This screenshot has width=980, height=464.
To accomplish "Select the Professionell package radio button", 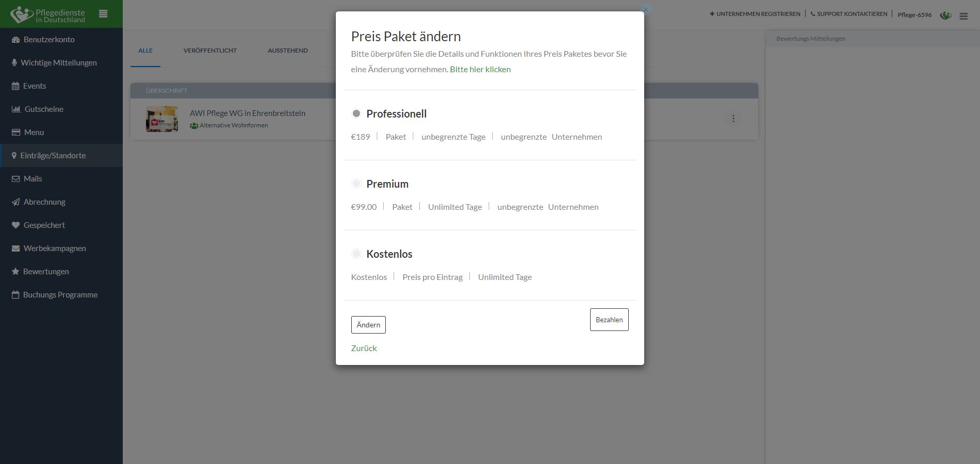I will 356,113.
